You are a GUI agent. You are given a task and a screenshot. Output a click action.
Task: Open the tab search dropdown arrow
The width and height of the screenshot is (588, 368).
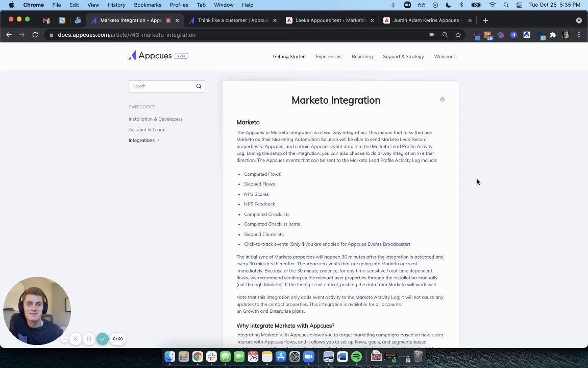pos(579,20)
